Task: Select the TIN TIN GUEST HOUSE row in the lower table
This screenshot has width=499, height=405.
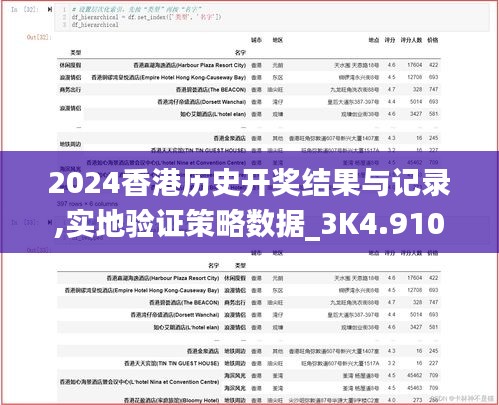Action: (248, 363)
